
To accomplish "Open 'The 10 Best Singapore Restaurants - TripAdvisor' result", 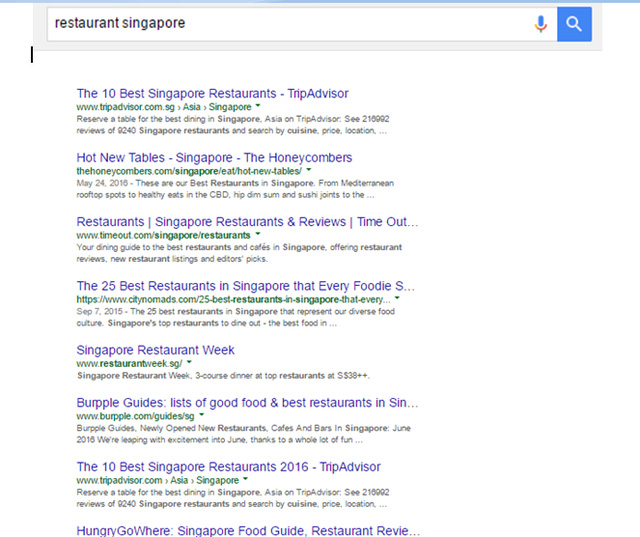I will coord(213,93).
